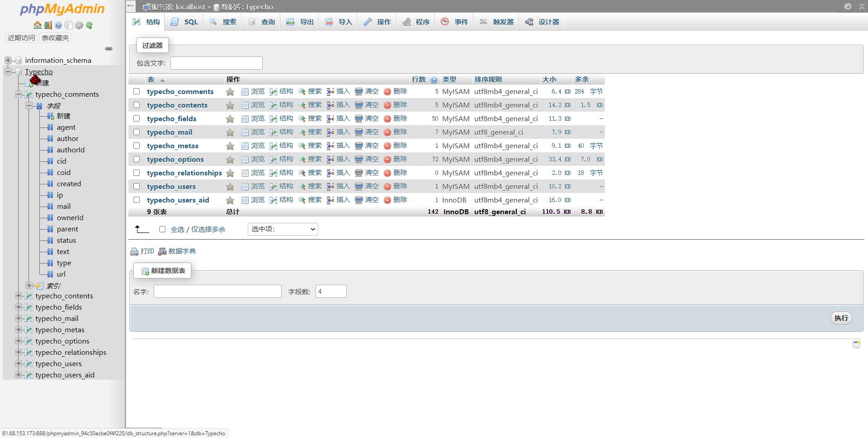868x438 pixels.
Task: Select the authorId column in tree
Action: (x=71, y=150)
